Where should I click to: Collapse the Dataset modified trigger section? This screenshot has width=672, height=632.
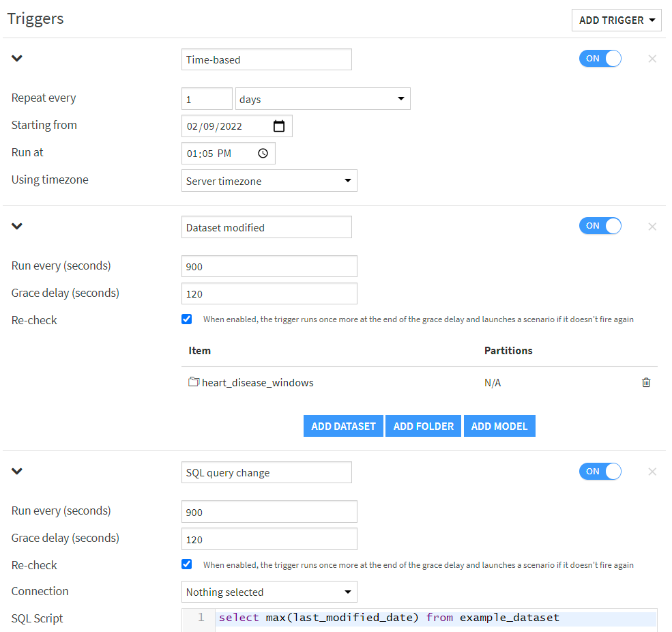(x=16, y=226)
